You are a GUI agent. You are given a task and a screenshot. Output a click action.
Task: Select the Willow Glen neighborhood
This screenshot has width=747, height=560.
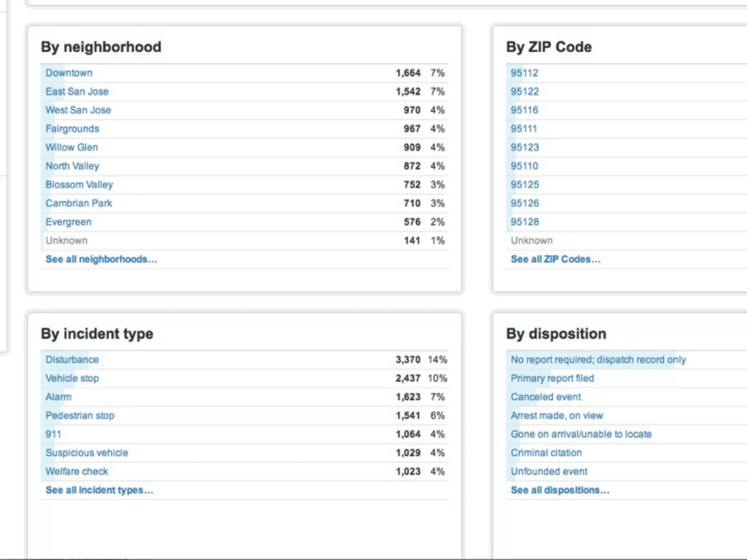coord(71,147)
